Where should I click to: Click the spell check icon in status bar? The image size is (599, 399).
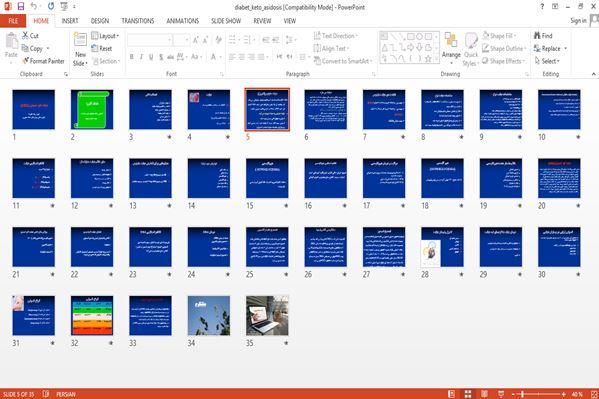[45, 394]
